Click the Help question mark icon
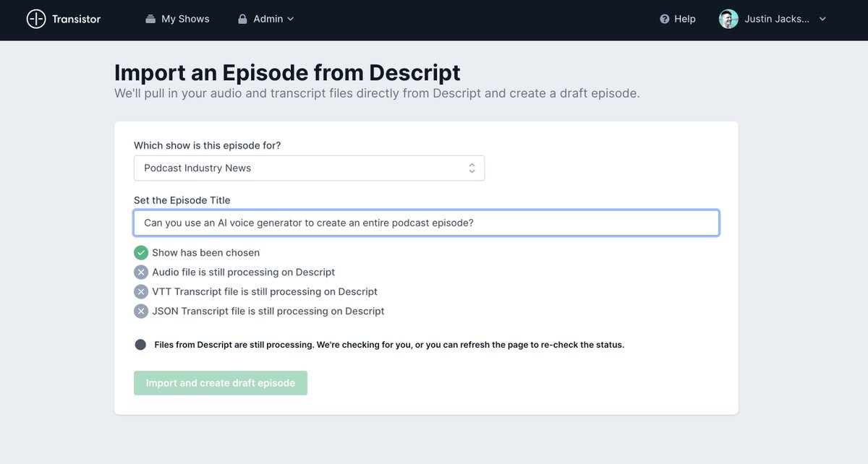Screen dimensions: 868x464 (x=665, y=20)
